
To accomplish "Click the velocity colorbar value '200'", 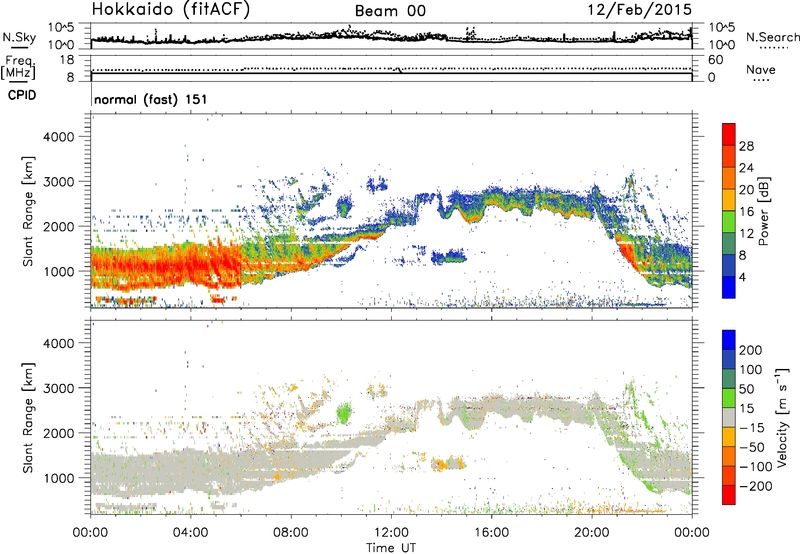I will click(751, 350).
